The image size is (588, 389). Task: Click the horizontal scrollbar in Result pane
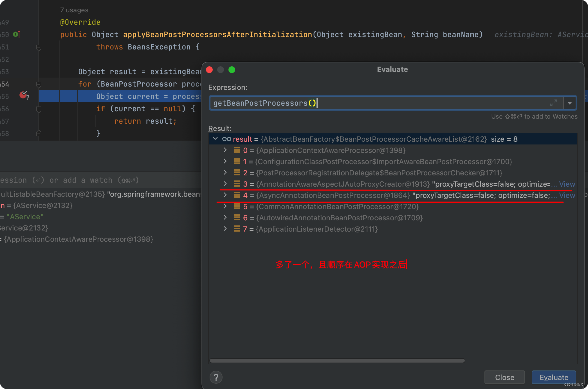point(337,361)
